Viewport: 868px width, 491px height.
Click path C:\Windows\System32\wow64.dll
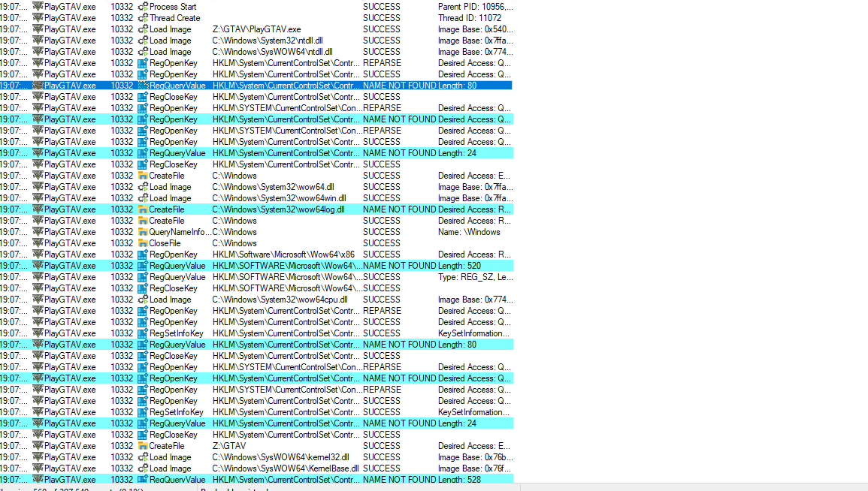[273, 187]
